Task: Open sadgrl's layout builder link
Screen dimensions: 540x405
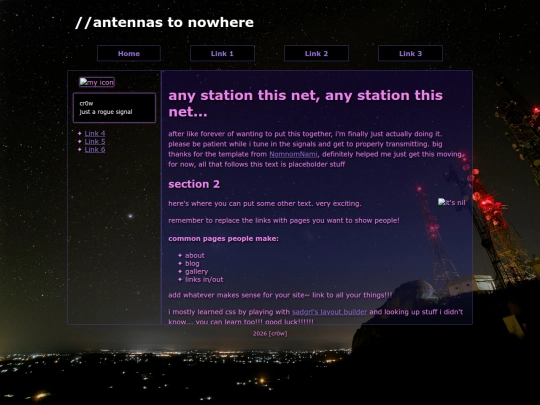Action: (329, 312)
